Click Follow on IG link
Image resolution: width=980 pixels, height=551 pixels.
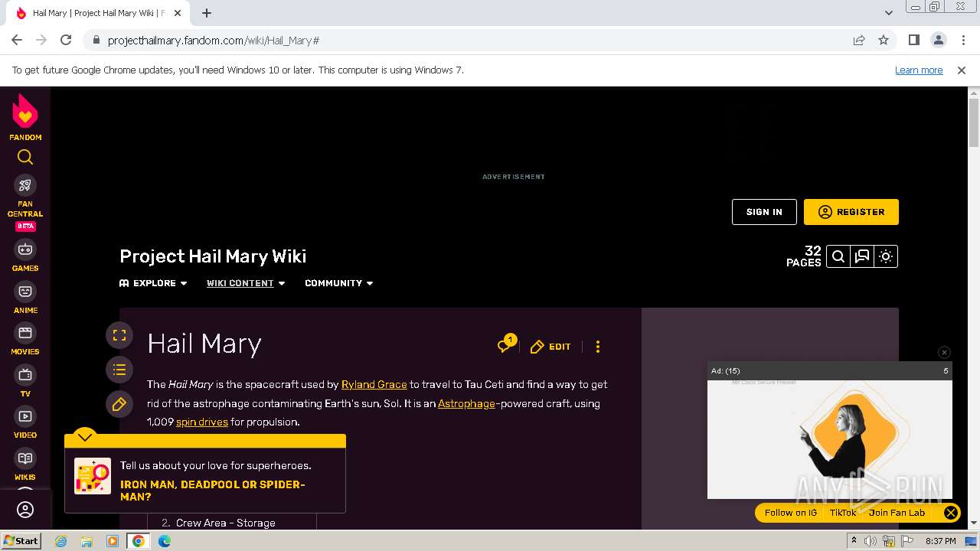(x=791, y=513)
